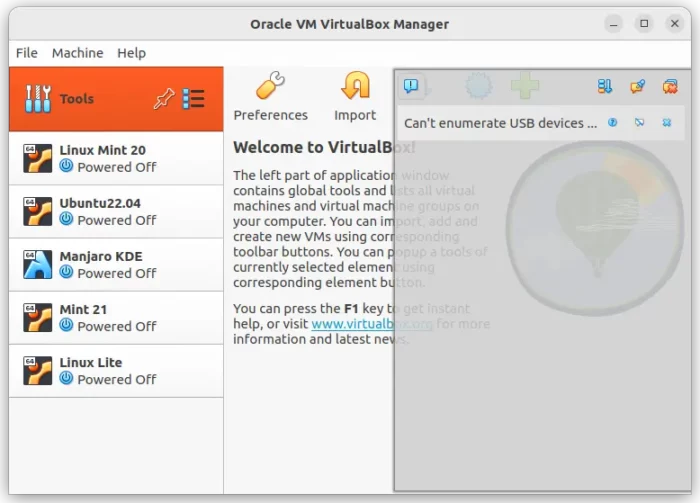This screenshot has height=503, width=700.
Task: Maximize the VirtualBox Manager window
Action: [x=644, y=24]
